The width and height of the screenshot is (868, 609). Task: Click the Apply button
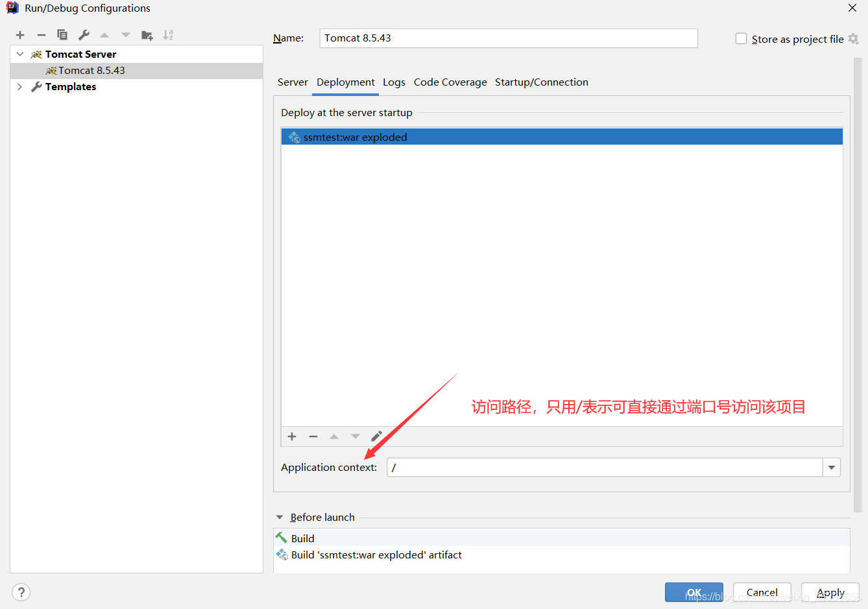click(x=830, y=592)
